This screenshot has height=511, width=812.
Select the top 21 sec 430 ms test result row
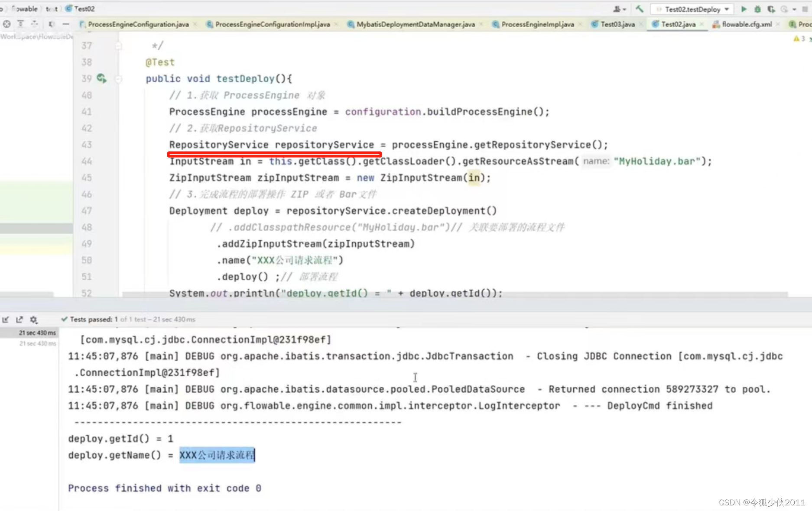(x=29, y=333)
